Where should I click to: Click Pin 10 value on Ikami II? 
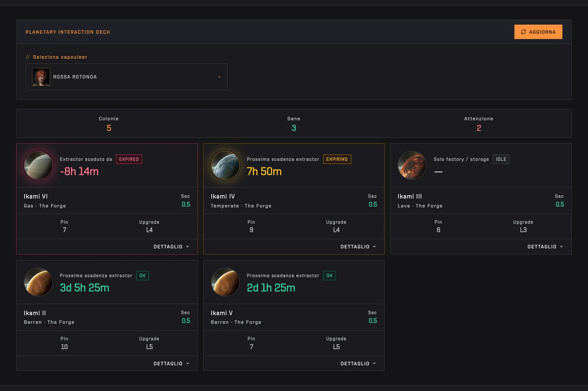coord(64,347)
